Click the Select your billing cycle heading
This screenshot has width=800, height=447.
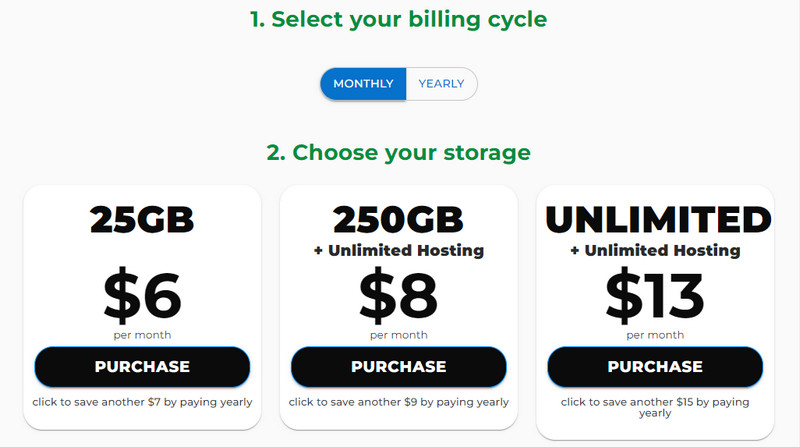point(399,19)
